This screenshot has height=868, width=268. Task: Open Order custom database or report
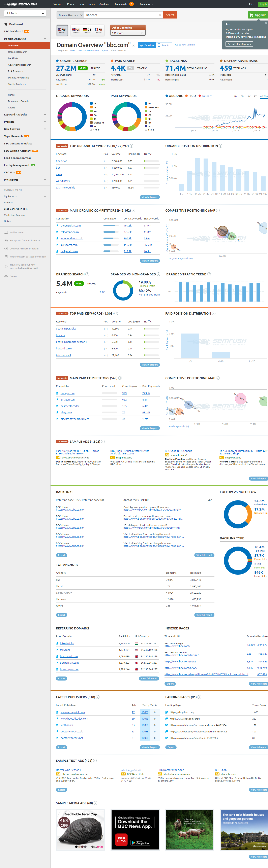pyautogui.click(x=28, y=257)
